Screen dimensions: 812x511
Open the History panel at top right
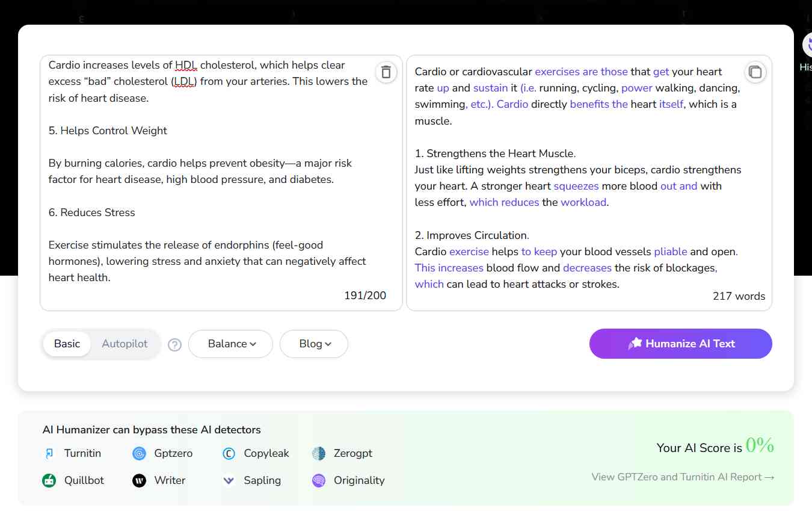(x=808, y=45)
